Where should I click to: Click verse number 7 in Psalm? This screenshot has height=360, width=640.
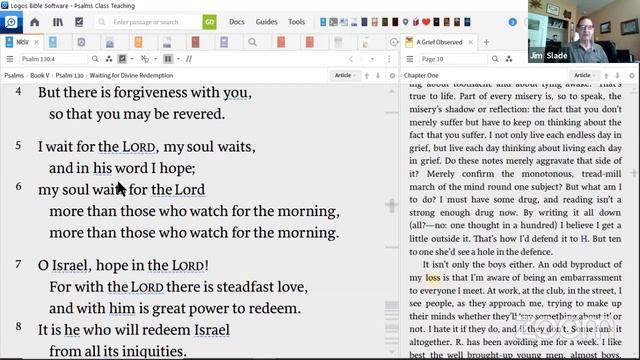pos(18,264)
